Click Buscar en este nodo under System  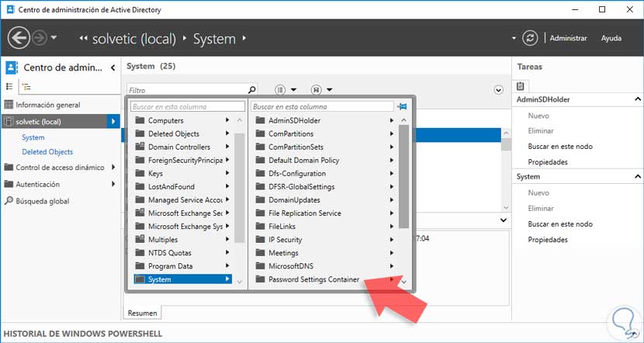tap(560, 223)
